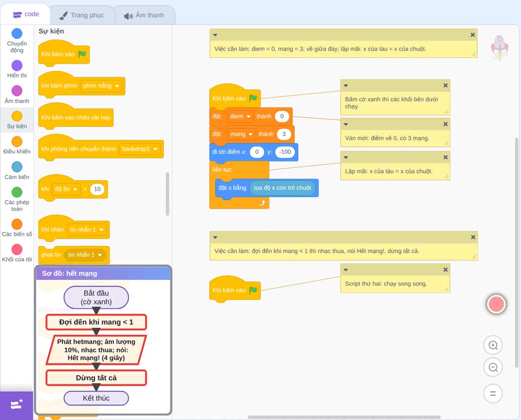Zoom out the workspace with magnifier minus
This screenshot has width=521, height=420.
pos(493,367)
